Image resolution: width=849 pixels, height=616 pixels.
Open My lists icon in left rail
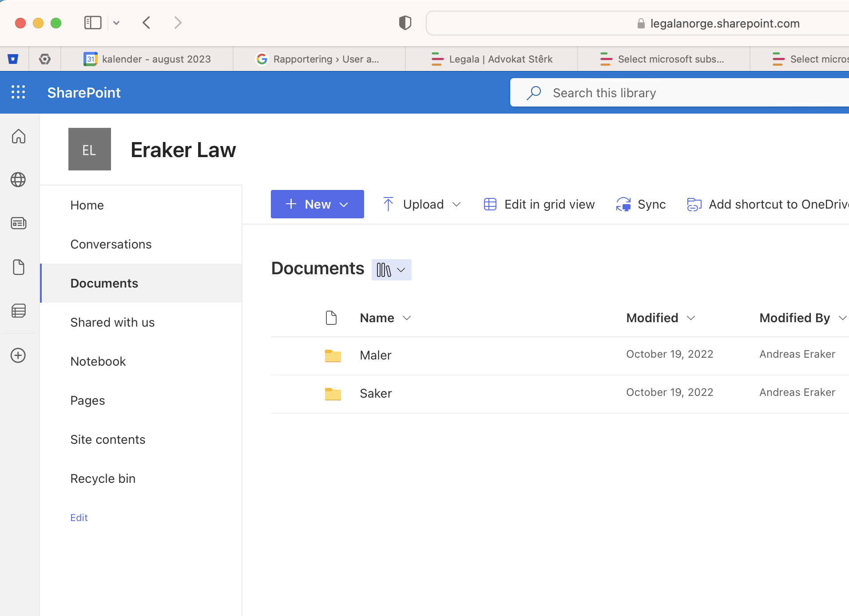18,311
